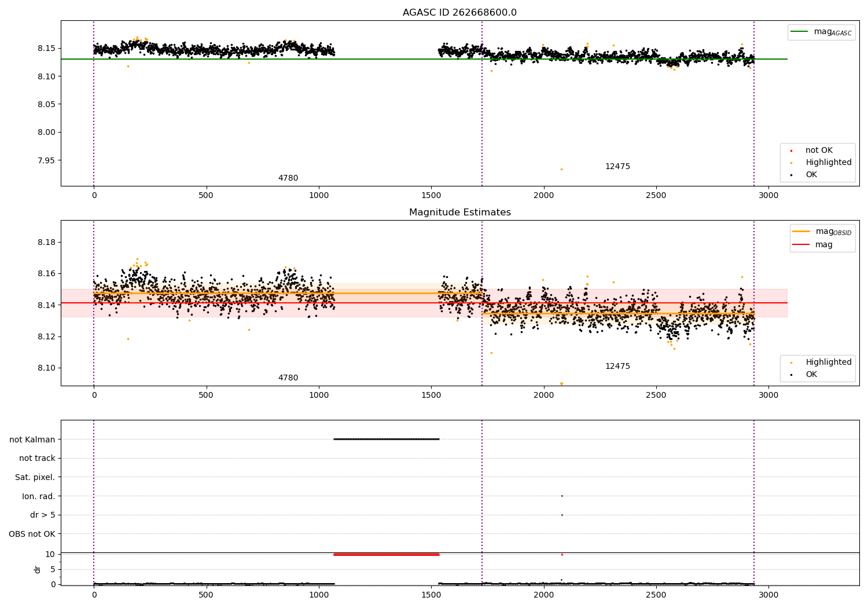Click the "8.18" y-axis tick label
This screenshot has width=868, height=608.
[x=46, y=242]
